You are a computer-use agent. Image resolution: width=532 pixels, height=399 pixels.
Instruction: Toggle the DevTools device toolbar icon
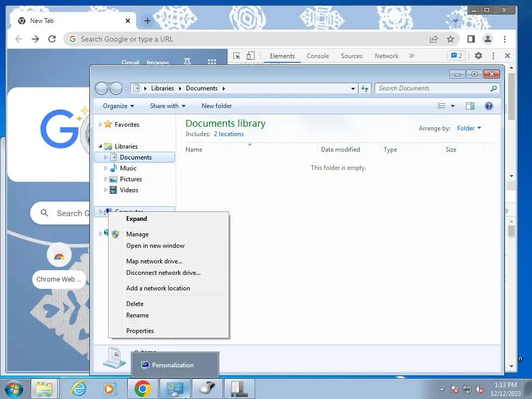(250, 56)
